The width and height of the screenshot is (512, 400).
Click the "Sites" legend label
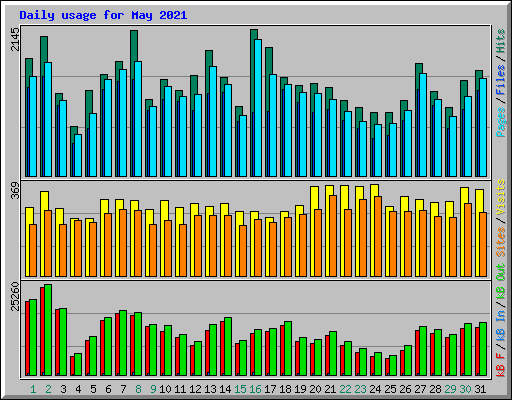pos(501,242)
